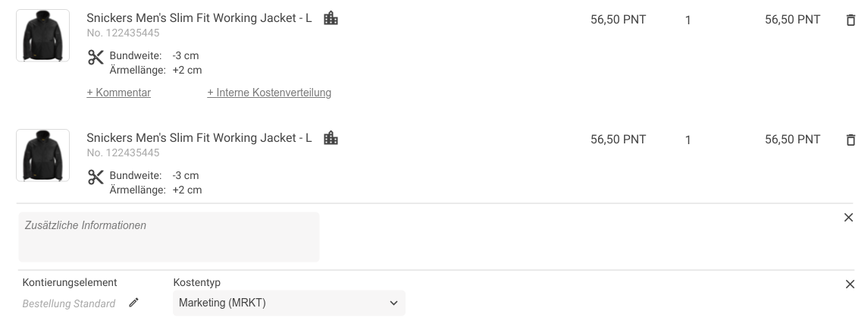868x330 pixels.
Task: Edit Kontierungselement with the pencil icon
Action: coord(134,303)
